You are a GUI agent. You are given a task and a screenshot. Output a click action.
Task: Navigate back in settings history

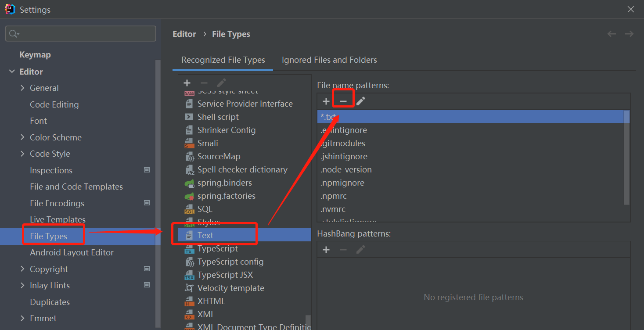(x=612, y=34)
